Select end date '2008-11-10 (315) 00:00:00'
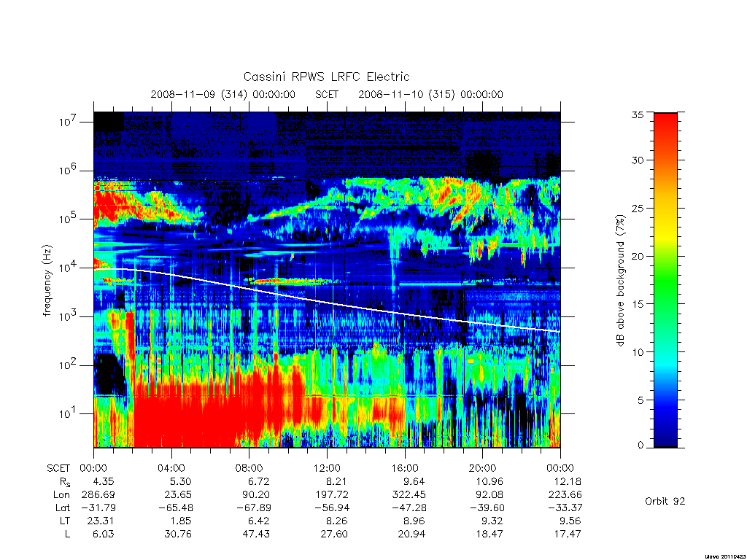The image size is (747, 560). (x=430, y=94)
